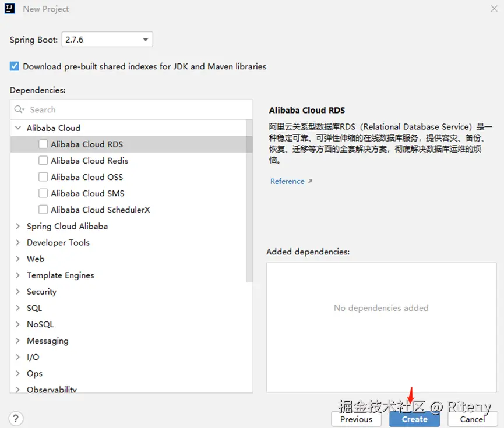This screenshot has height=428, width=504.
Task: Toggle download pre-built shared indexes checkbox
Action: (15, 66)
